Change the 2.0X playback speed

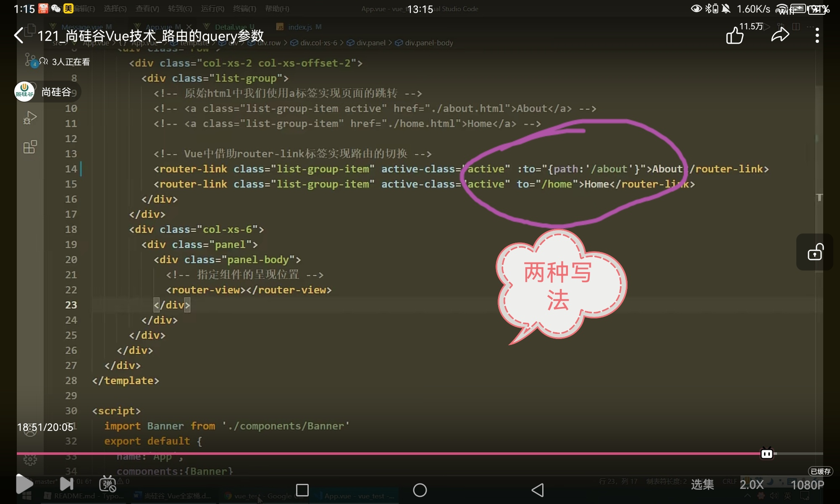751,485
